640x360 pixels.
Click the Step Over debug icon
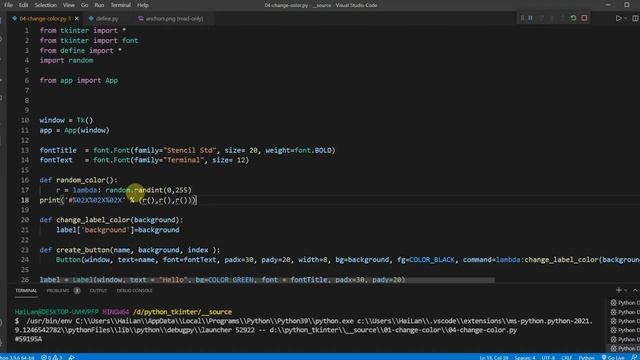pyautogui.click(x=541, y=18)
